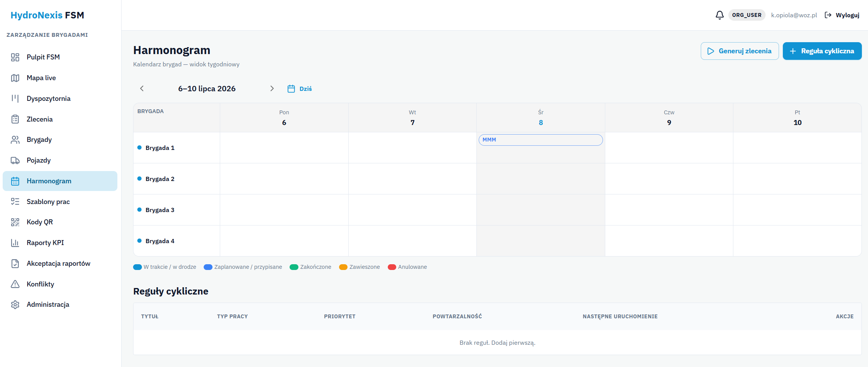Click the Pt 10 day header
This screenshot has height=367, width=868.
(797, 118)
